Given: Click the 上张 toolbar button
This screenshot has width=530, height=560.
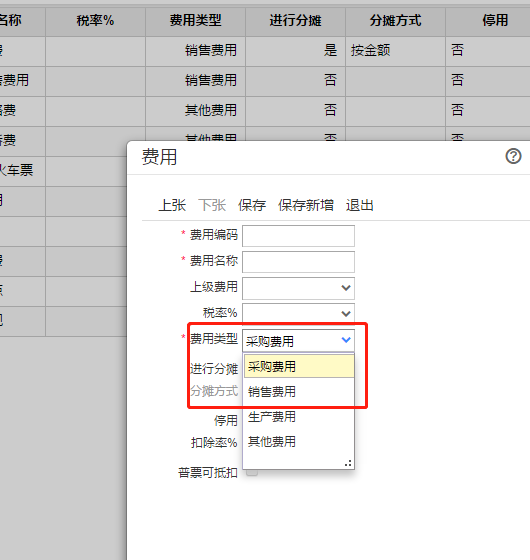Looking at the screenshot, I should (x=172, y=205).
